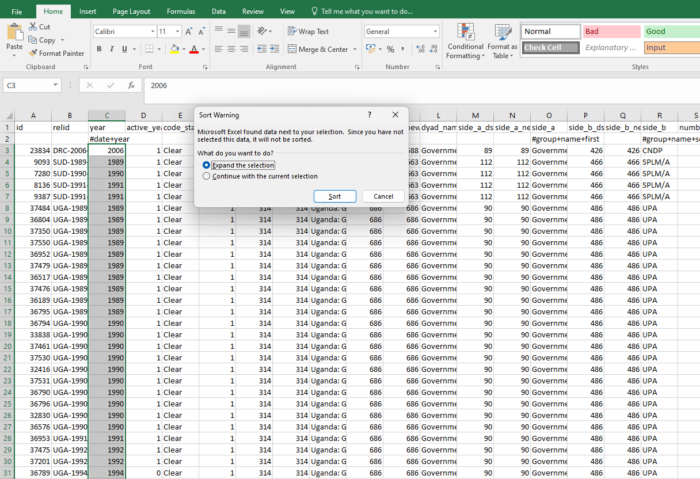The image size is (700, 479).
Task: Switch to the Formulas tab
Action: coord(181,12)
